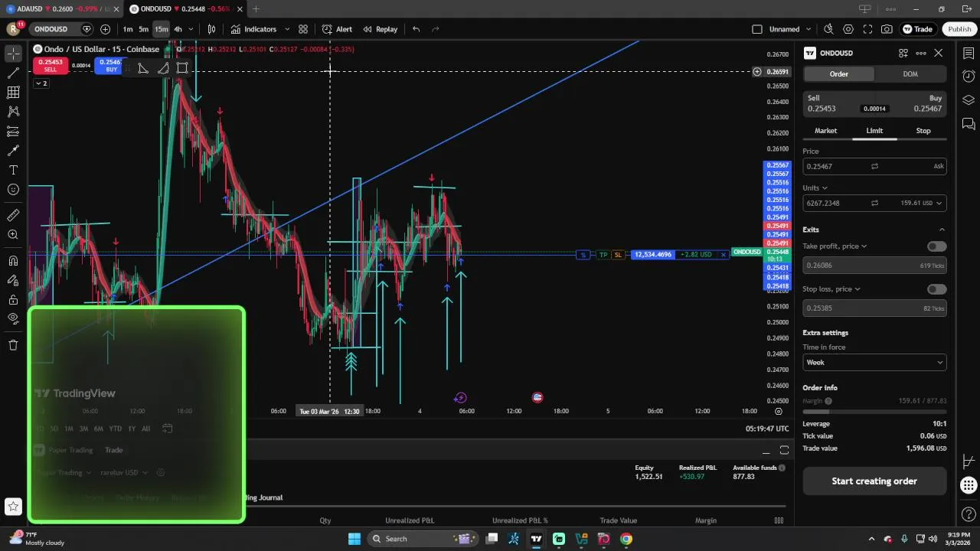980x551 pixels.
Task: Open the Stop loss, price dropdown
Action: point(831,289)
